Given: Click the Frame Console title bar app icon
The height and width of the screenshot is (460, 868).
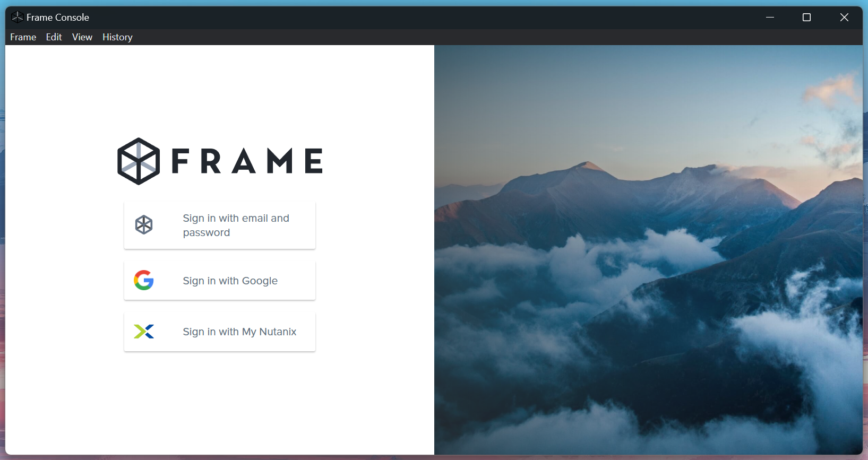Looking at the screenshot, I should pyautogui.click(x=17, y=18).
